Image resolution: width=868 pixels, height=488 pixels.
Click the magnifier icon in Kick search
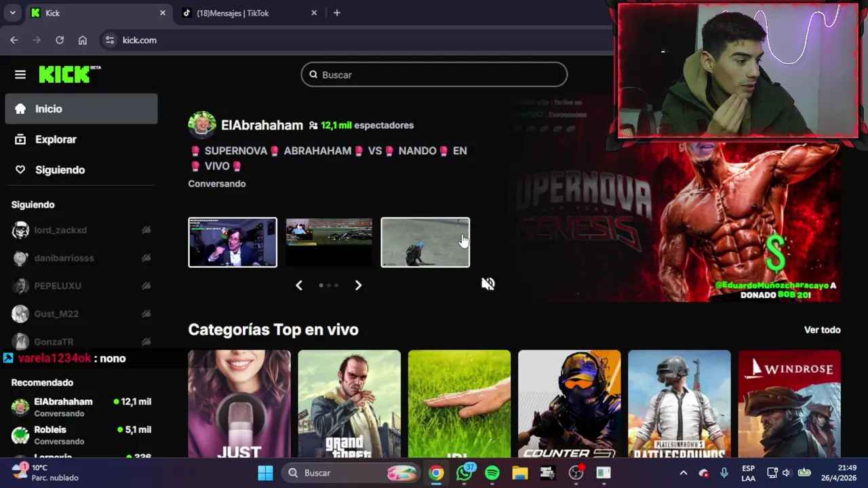click(313, 75)
